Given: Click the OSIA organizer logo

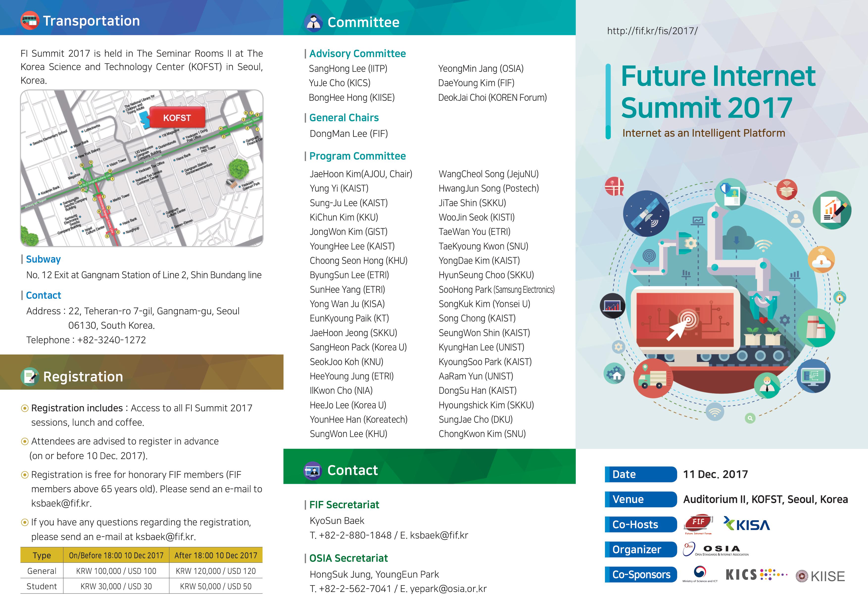Looking at the screenshot, I should pyautogui.click(x=716, y=549).
